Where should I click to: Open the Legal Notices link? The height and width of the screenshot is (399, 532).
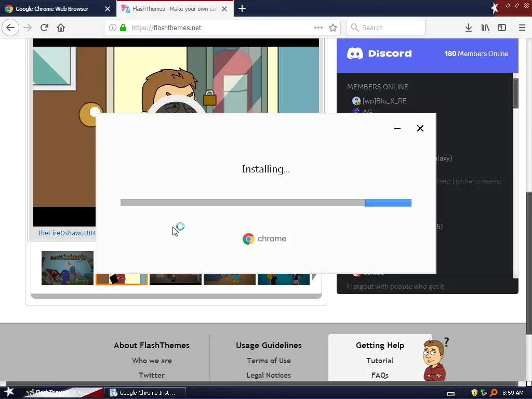coord(269,375)
